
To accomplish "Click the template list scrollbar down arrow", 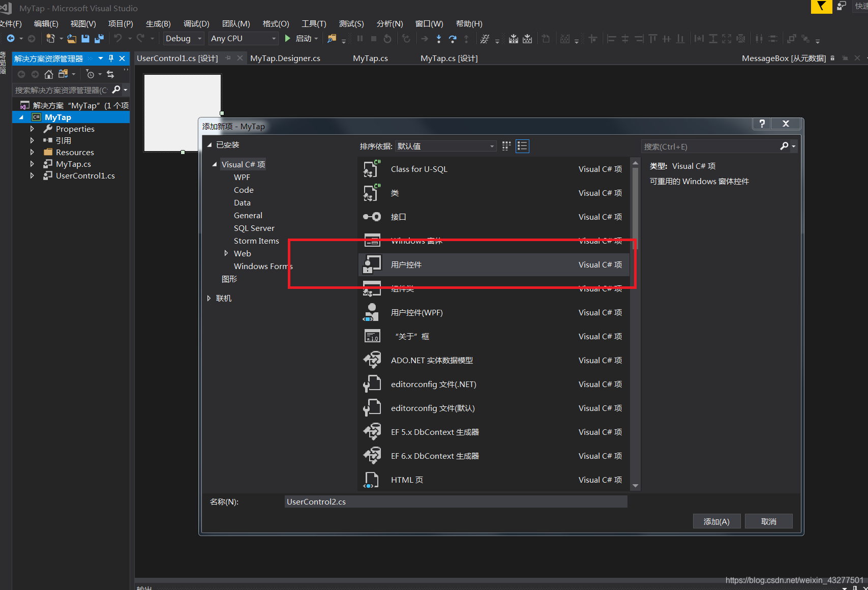I will (x=635, y=486).
